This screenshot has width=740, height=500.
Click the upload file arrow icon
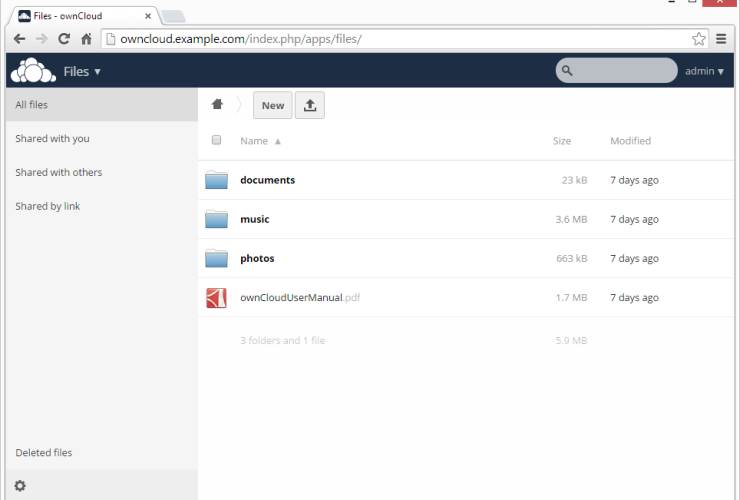[310, 106]
